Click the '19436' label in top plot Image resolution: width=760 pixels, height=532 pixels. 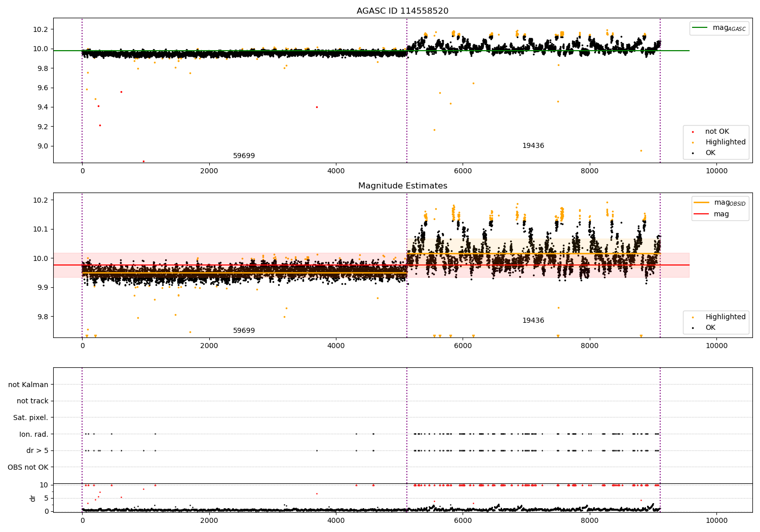tap(533, 146)
